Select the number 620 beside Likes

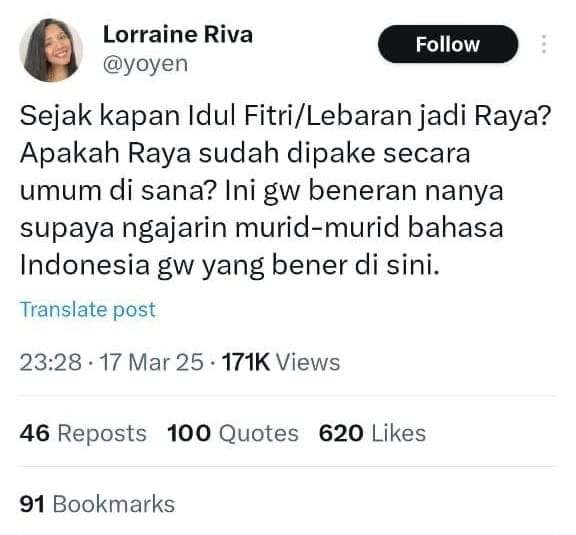point(341,433)
